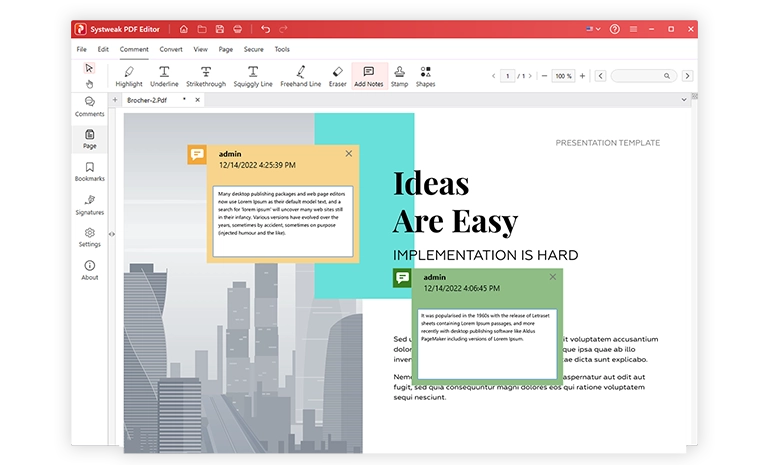The image size is (769, 465).
Task: Click the orange note icon
Action: coord(197,155)
